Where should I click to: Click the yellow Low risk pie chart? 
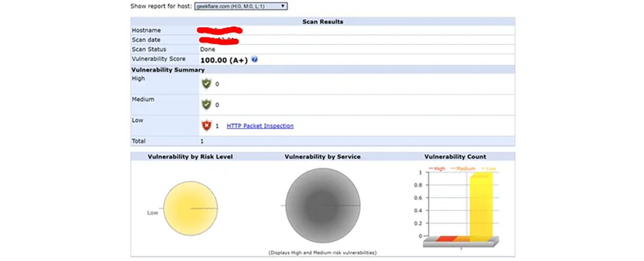coord(190,208)
